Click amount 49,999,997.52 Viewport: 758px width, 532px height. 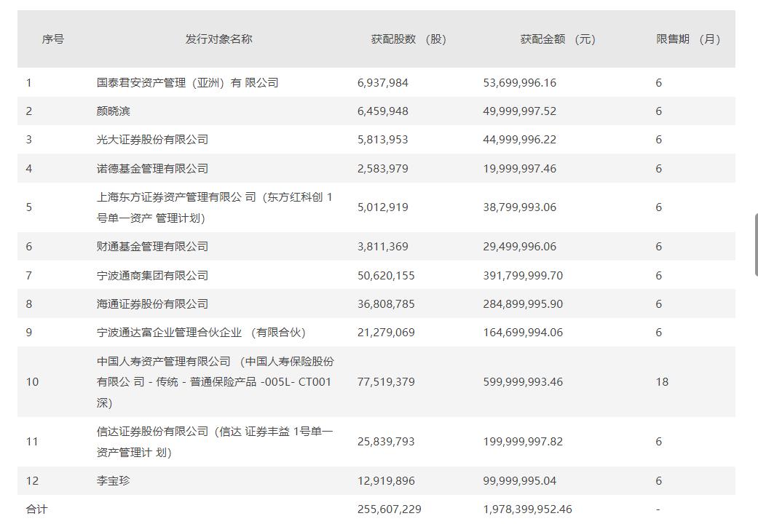[x=520, y=111]
